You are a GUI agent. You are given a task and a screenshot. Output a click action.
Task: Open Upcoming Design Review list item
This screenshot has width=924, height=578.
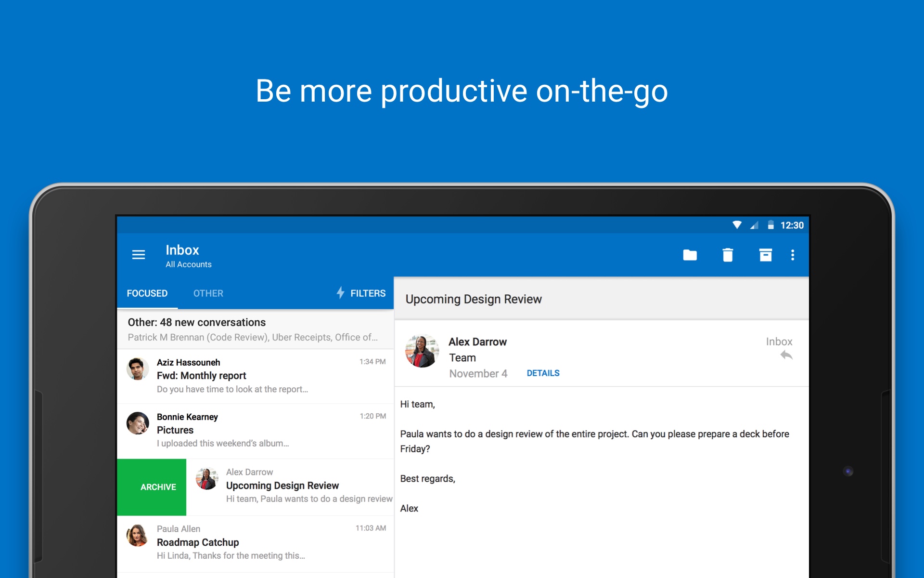(x=290, y=487)
